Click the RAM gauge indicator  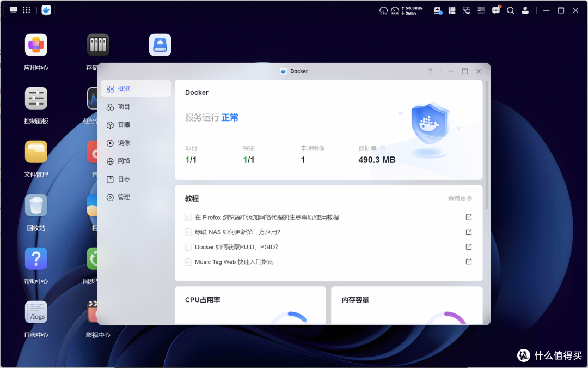point(395,10)
